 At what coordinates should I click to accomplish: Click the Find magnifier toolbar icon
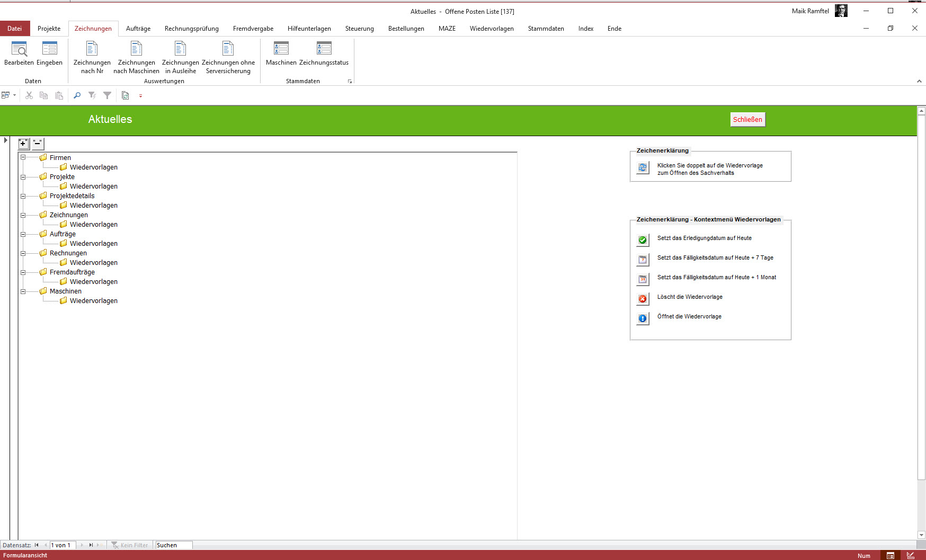coord(77,95)
